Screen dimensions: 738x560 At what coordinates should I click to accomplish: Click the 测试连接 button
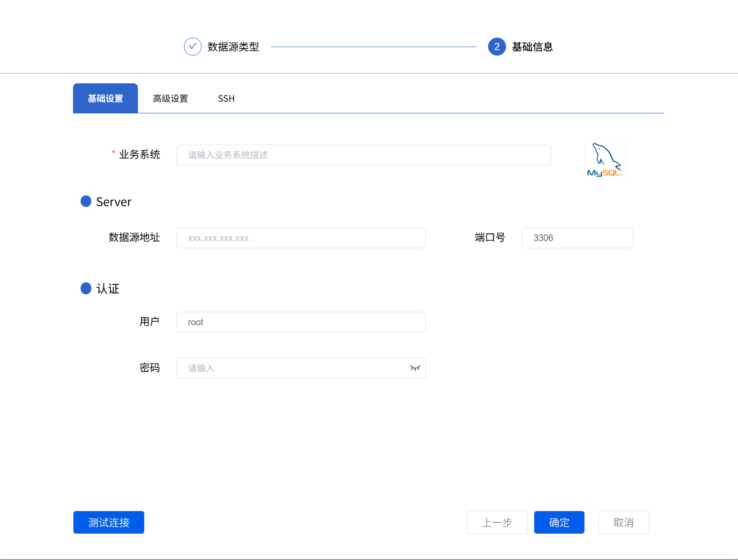point(109,522)
